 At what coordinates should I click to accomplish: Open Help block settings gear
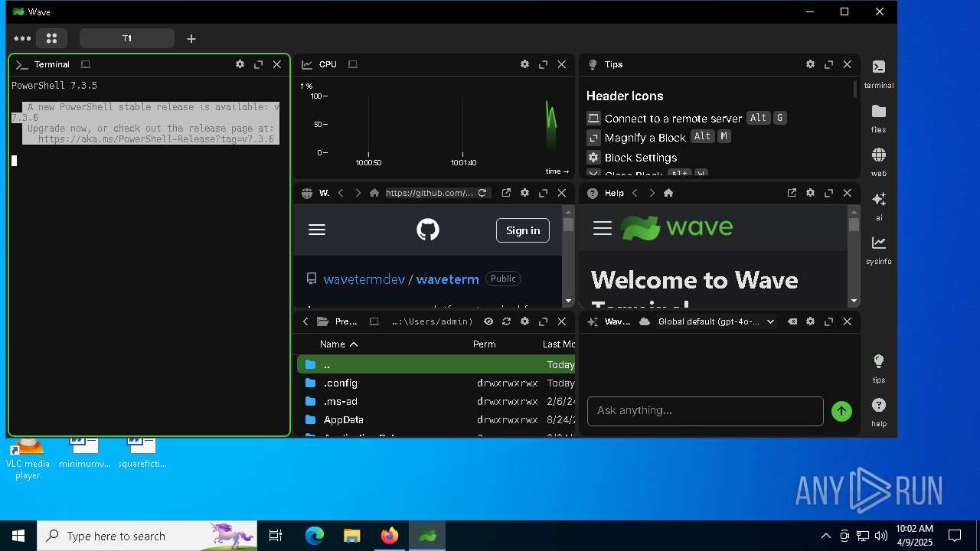(x=810, y=193)
